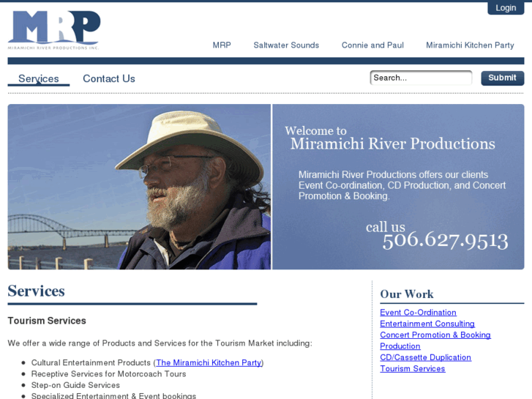This screenshot has width=532, height=399.
Task: Follow the Concert Promotion & Booking link
Action: (x=435, y=335)
